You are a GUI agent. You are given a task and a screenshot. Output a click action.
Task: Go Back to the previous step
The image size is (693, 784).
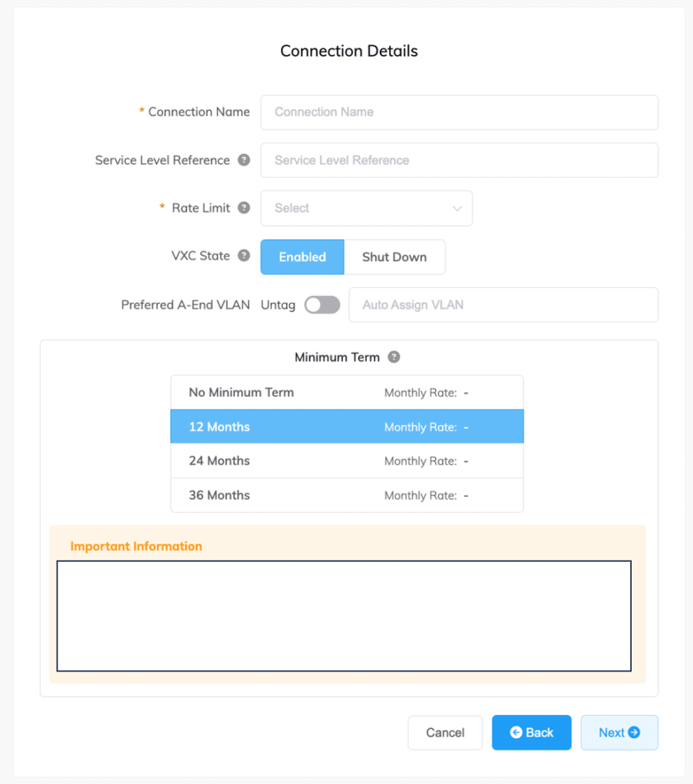tap(531, 733)
